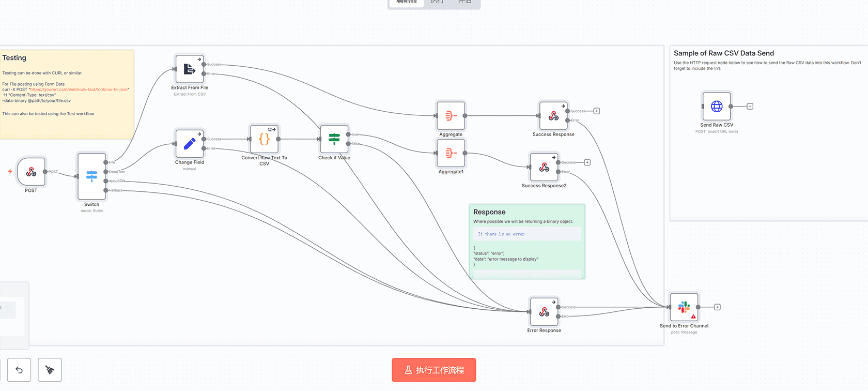Image resolution: width=868 pixels, height=391 pixels.
Task: Open the Extract From File node
Action: 190,69
